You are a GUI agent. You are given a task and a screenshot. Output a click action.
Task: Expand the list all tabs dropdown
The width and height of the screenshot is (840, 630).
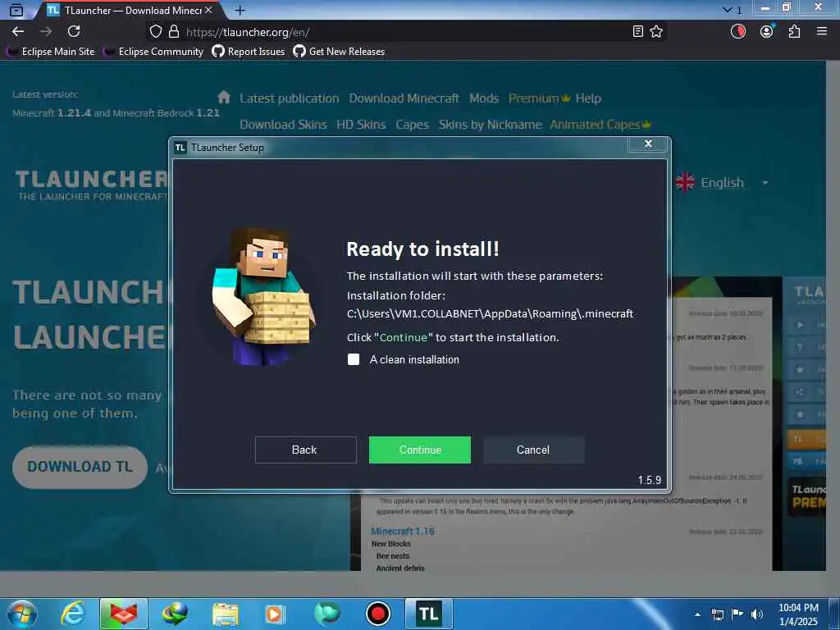click(732, 10)
